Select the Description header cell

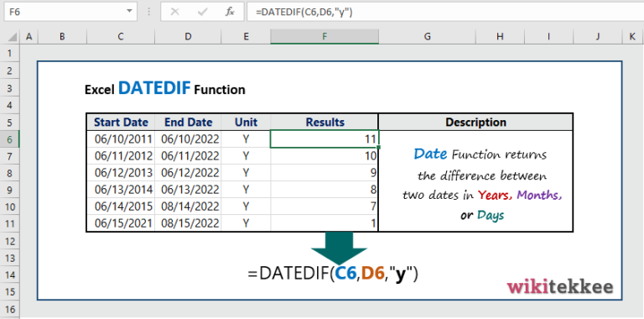pos(475,122)
